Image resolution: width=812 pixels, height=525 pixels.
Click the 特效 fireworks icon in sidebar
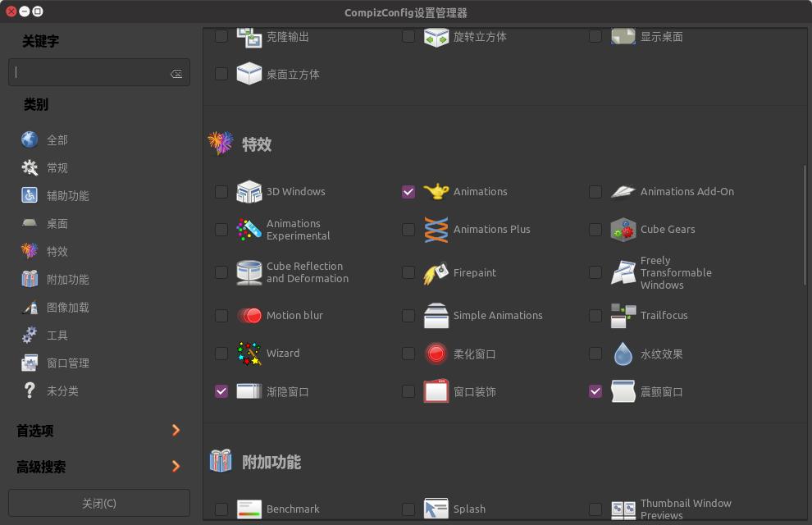[x=29, y=251]
